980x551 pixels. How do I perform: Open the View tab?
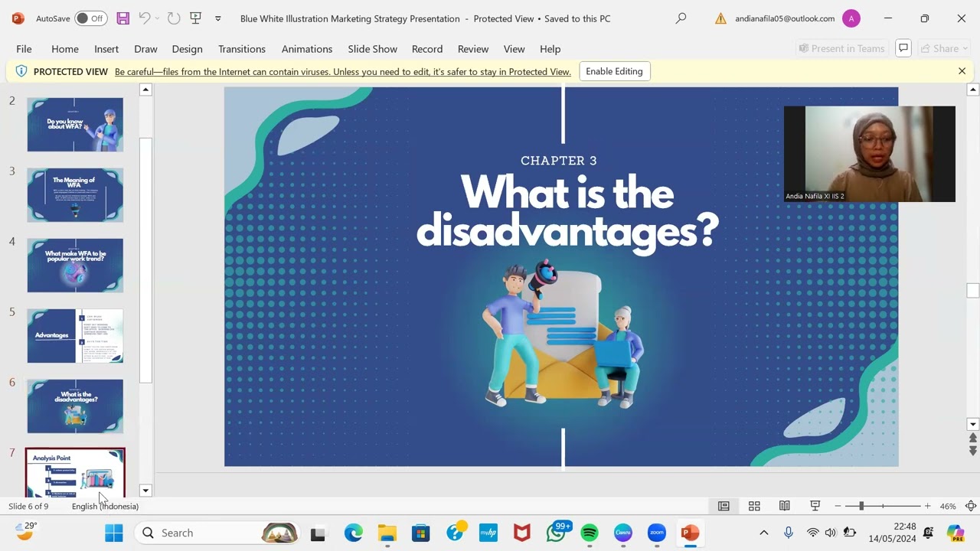coord(514,49)
